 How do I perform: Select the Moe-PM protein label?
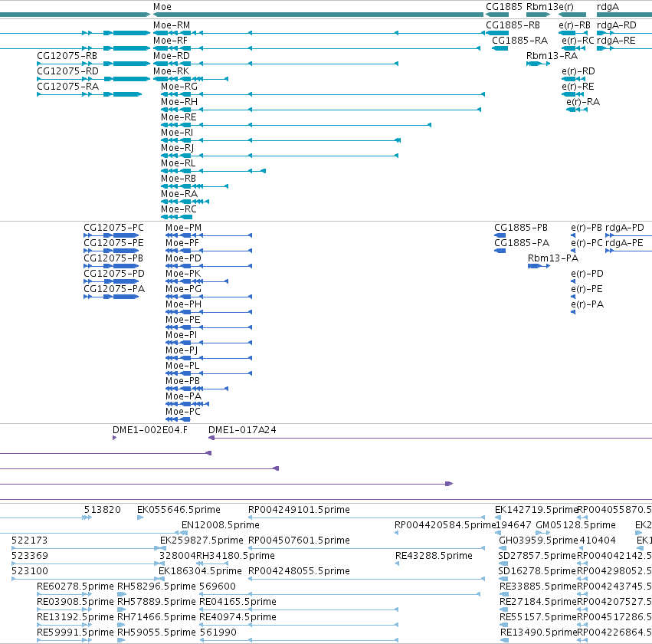click(x=183, y=228)
